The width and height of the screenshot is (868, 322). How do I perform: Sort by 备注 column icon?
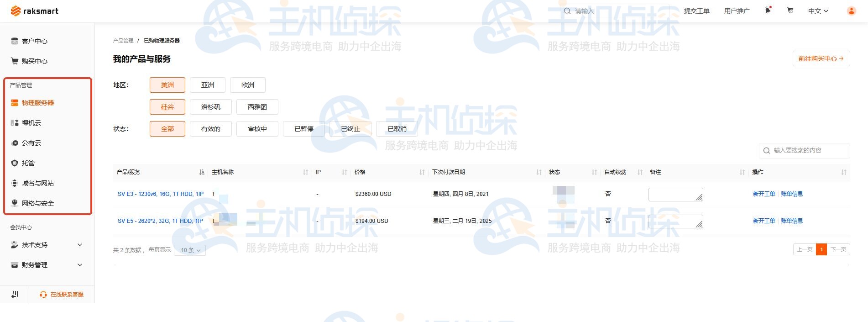click(x=742, y=172)
